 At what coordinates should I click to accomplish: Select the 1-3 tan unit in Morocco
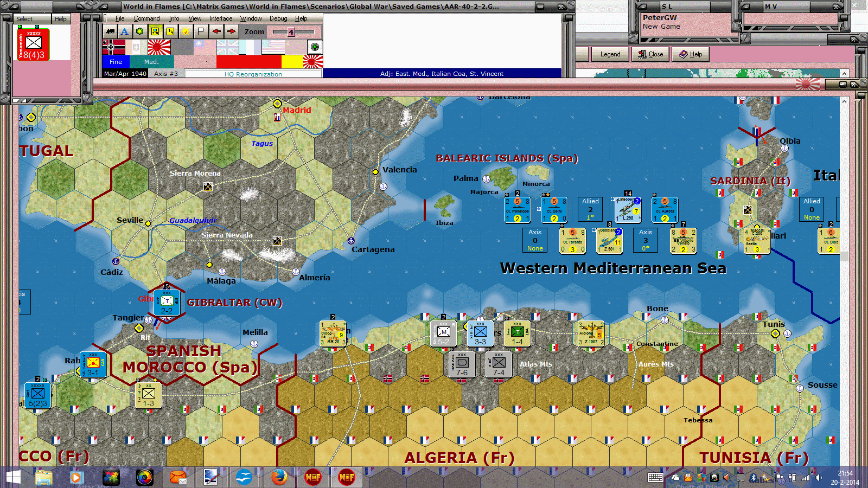click(149, 396)
